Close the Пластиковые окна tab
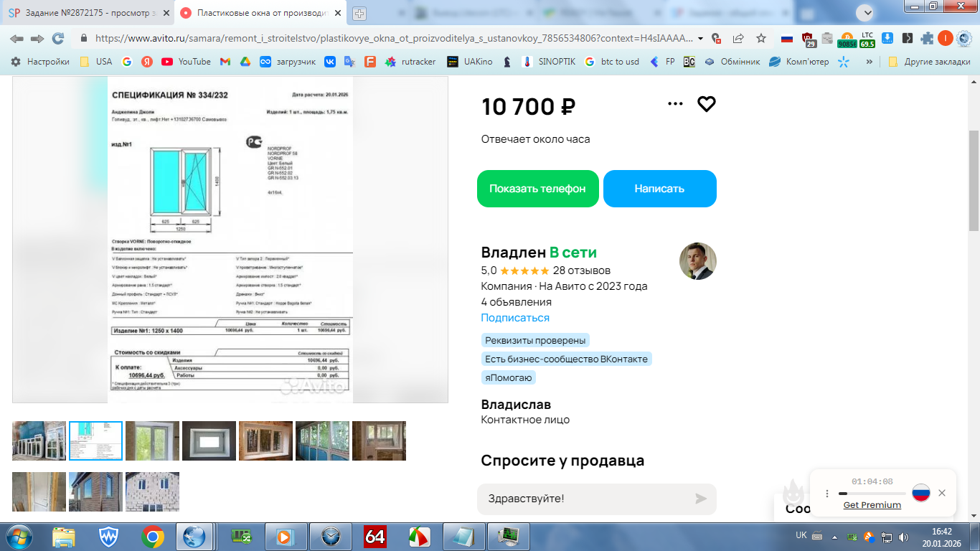The image size is (980, 551). tap(338, 13)
